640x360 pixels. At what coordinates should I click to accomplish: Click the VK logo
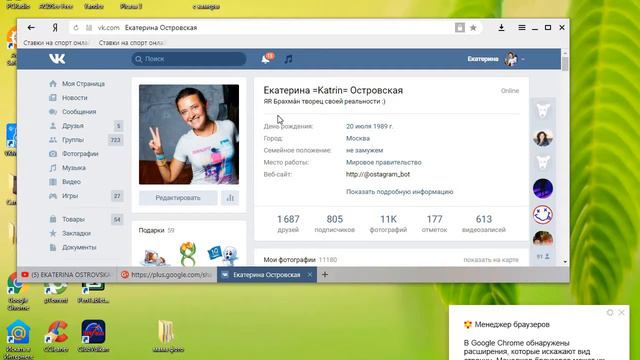tap(57, 59)
